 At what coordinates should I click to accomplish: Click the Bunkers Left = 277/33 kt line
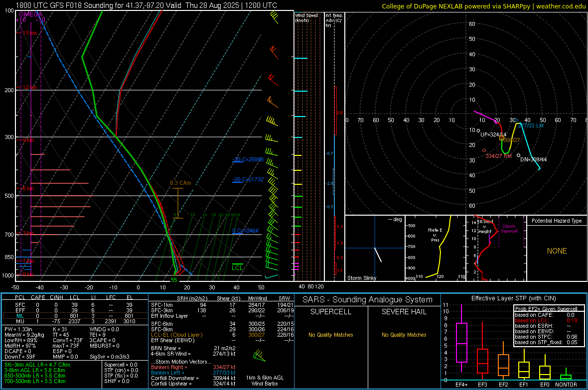193,373
